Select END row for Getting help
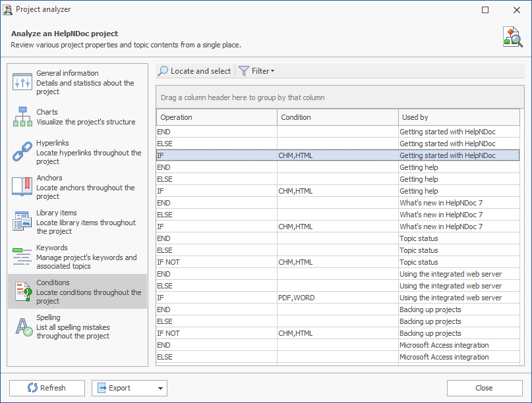Image resolution: width=532 pixels, height=403 pixels. click(338, 167)
